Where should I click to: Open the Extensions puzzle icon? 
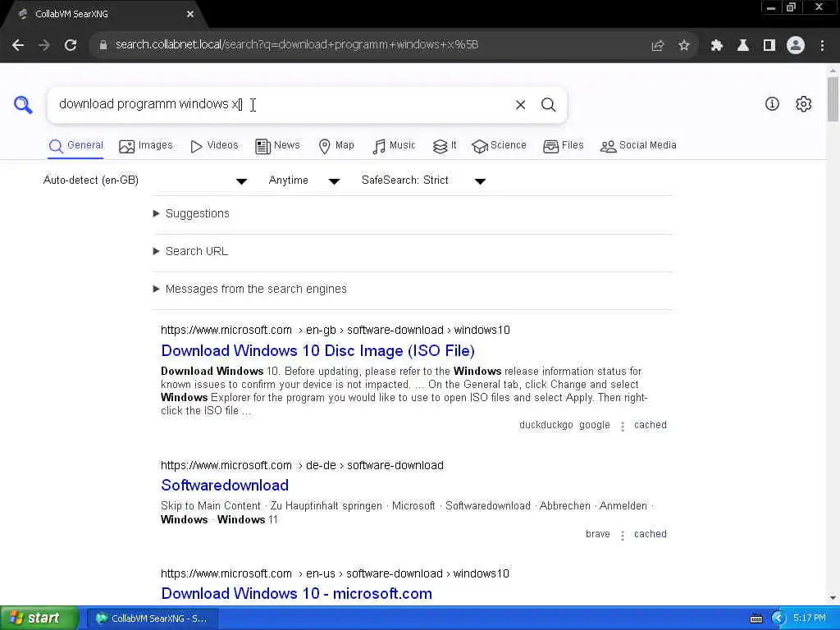pyautogui.click(x=716, y=46)
